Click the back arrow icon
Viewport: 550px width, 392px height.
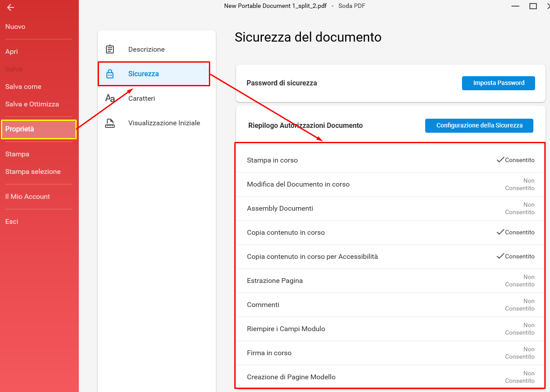(11, 7)
